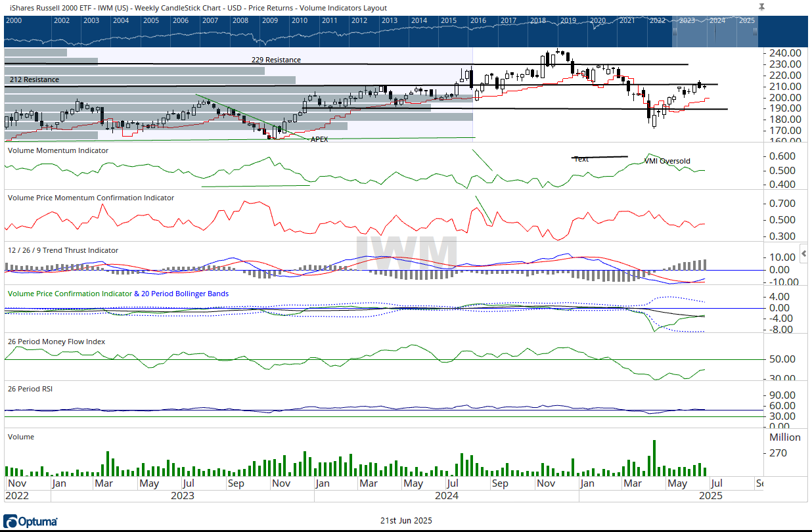This screenshot has width=812, height=532.
Task: Jump to 2019 in the overview timeline strip
Action: [568, 20]
